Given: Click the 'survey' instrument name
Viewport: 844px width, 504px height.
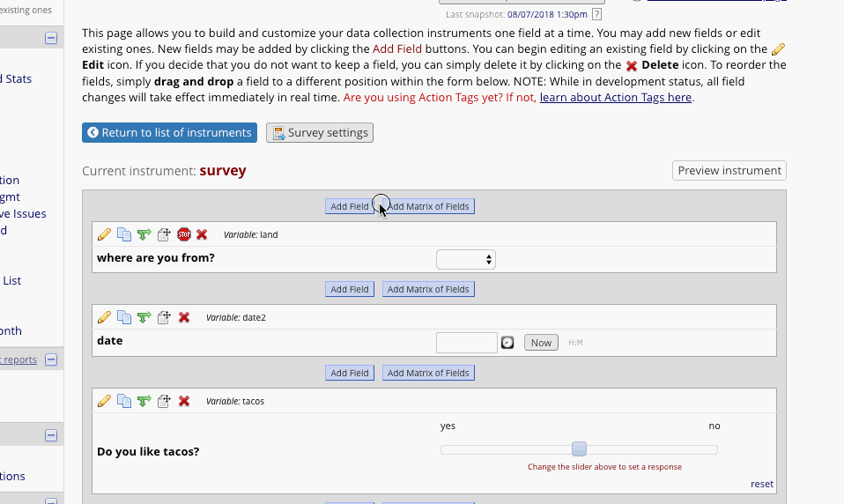Looking at the screenshot, I should point(223,170).
